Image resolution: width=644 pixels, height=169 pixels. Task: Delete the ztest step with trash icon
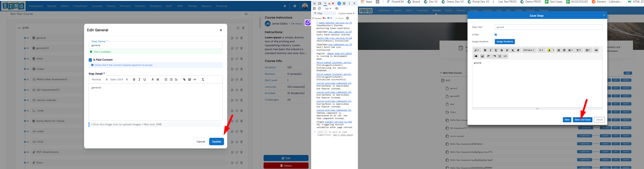(242, 59)
